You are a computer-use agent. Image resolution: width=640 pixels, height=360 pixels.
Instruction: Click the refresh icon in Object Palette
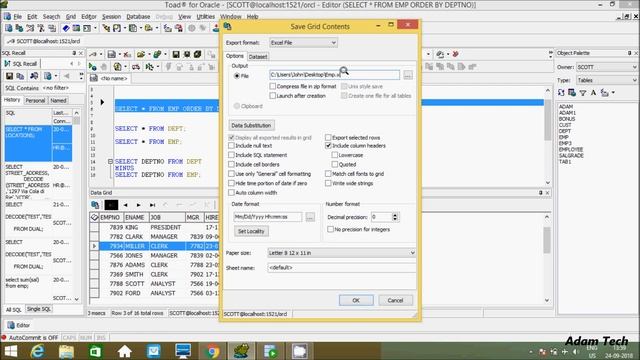pos(561,93)
